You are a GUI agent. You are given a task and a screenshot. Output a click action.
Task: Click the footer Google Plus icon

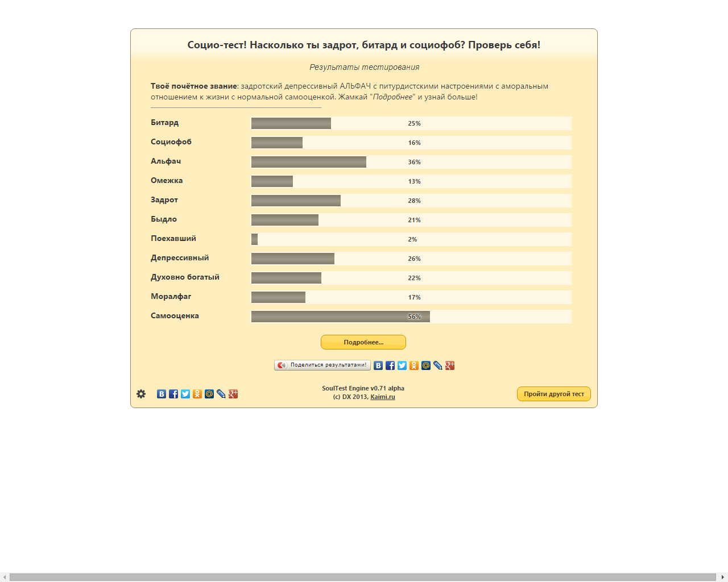tap(233, 394)
